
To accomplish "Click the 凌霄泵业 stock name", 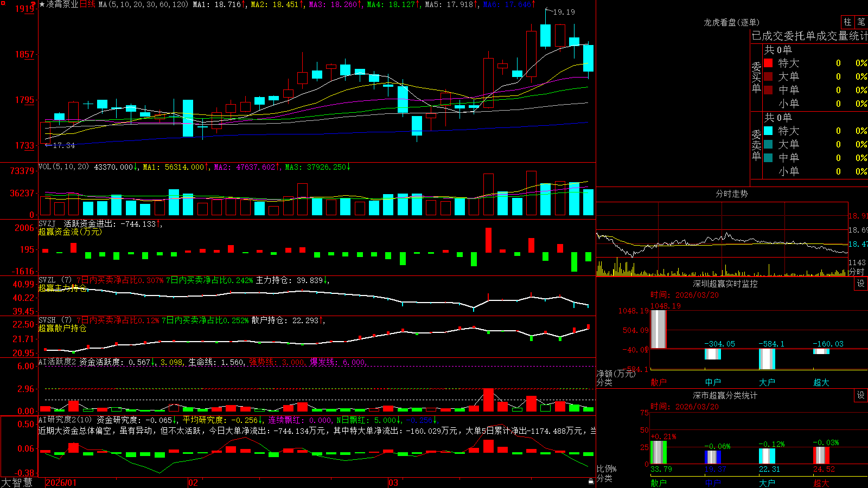I will [x=62, y=4].
